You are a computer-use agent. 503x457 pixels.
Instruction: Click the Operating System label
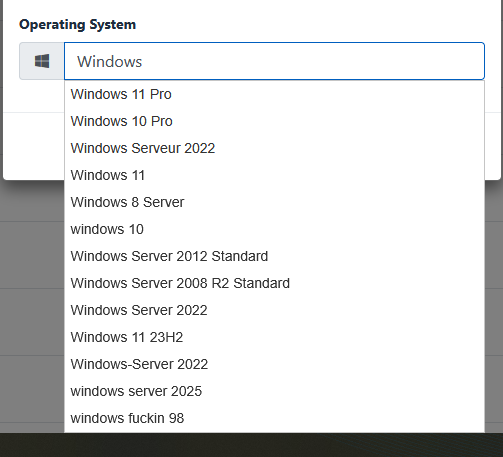[x=77, y=25]
